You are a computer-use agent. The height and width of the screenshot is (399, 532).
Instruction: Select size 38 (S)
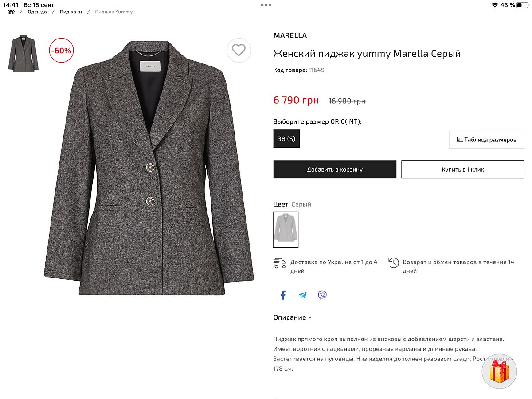point(286,139)
